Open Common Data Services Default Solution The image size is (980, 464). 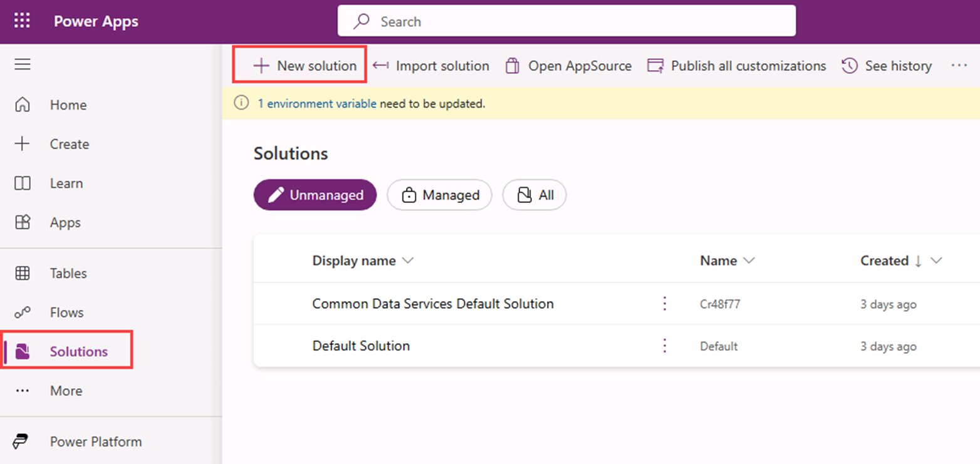pyautogui.click(x=433, y=304)
